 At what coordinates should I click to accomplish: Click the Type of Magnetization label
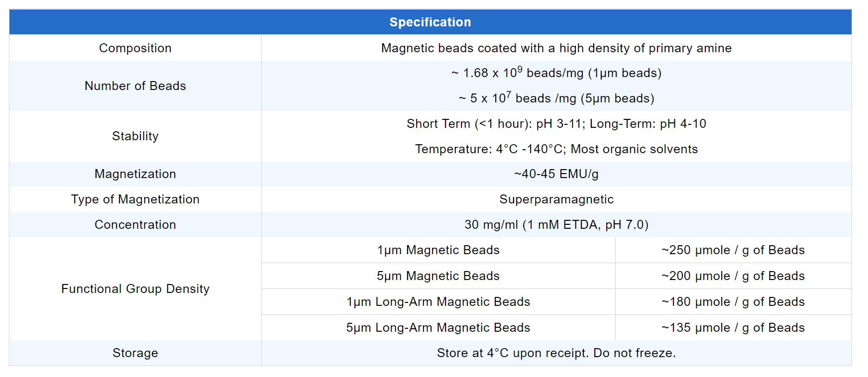pyautogui.click(x=135, y=199)
